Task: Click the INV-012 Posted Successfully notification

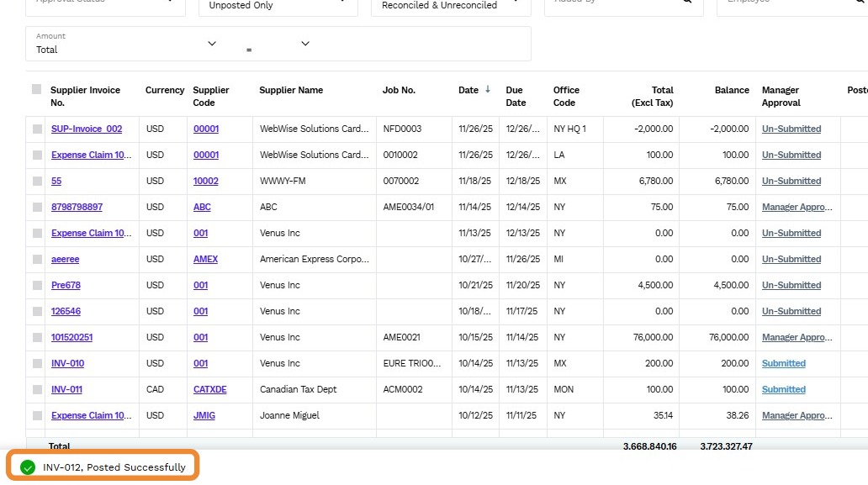Action: pyautogui.click(x=114, y=467)
